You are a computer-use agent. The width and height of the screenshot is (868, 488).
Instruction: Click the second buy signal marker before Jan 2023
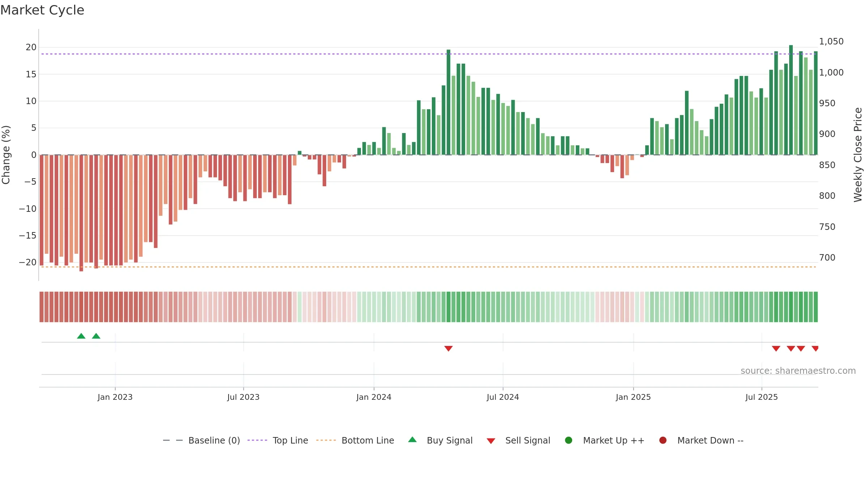click(96, 336)
